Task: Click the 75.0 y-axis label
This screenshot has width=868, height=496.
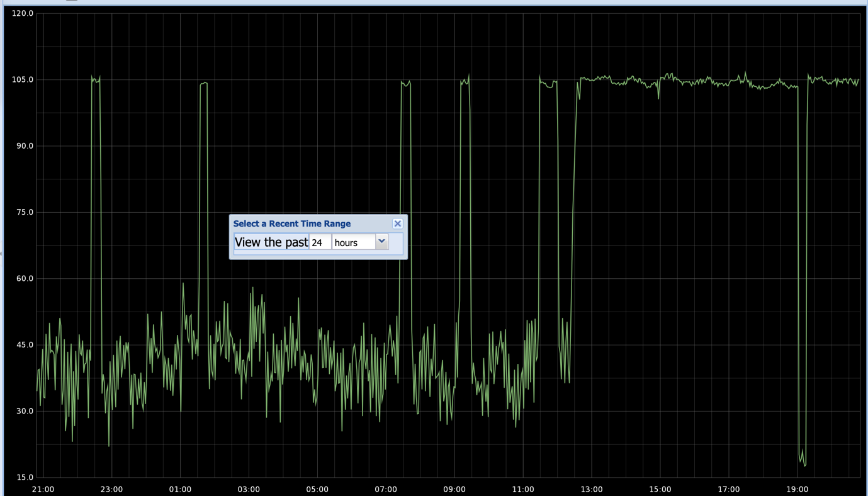Action: [25, 212]
